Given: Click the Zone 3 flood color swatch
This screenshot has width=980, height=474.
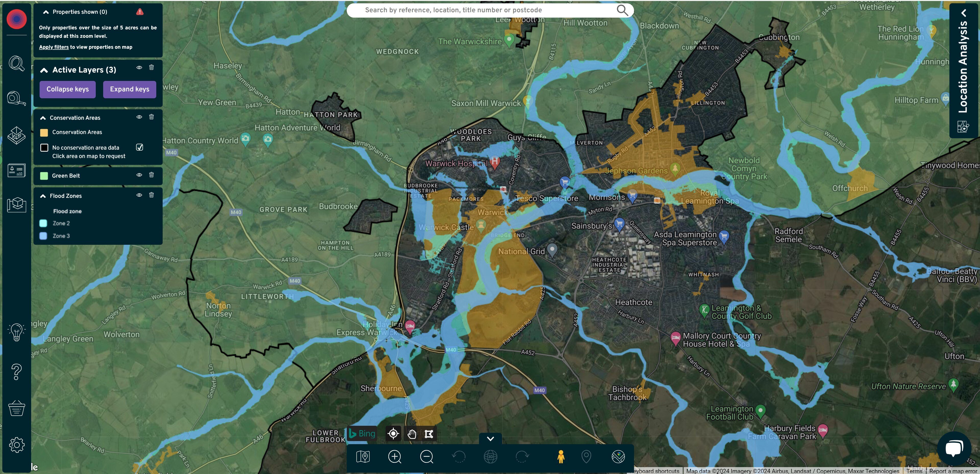Looking at the screenshot, I should (43, 236).
